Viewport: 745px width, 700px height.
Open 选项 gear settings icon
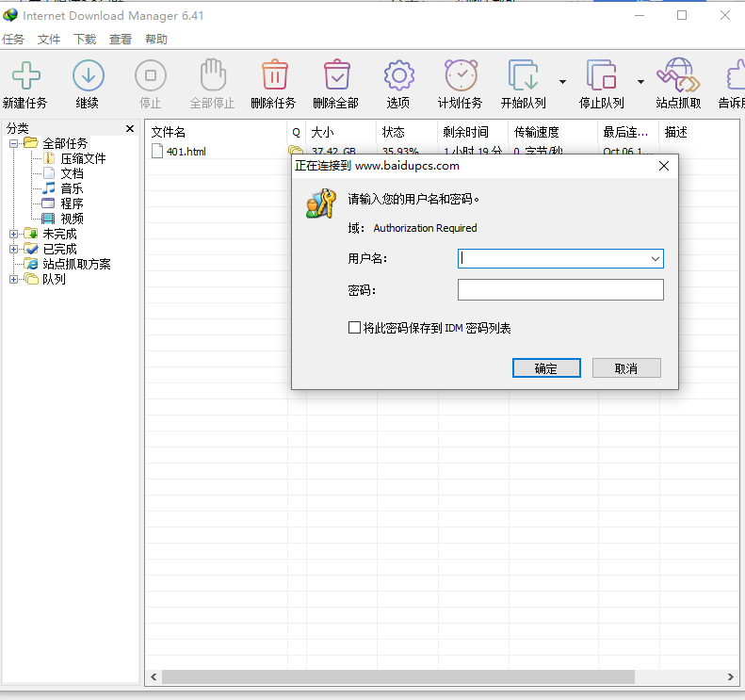click(x=399, y=75)
